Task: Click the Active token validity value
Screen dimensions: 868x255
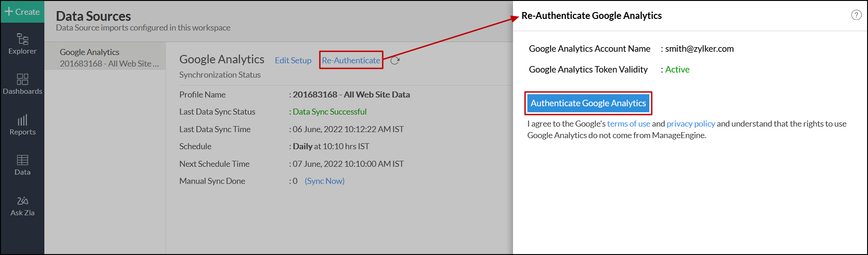Action: (x=677, y=70)
